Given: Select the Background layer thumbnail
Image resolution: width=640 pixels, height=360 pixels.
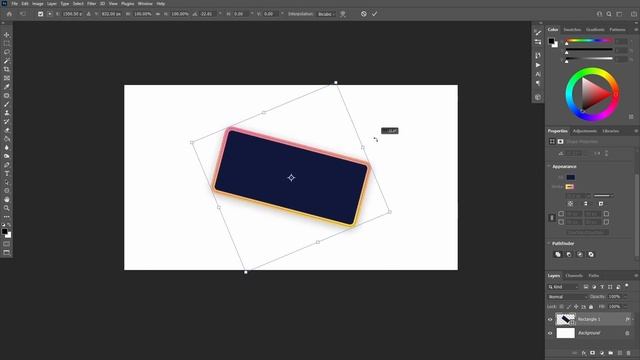Looking at the screenshot, I should (x=565, y=333).
